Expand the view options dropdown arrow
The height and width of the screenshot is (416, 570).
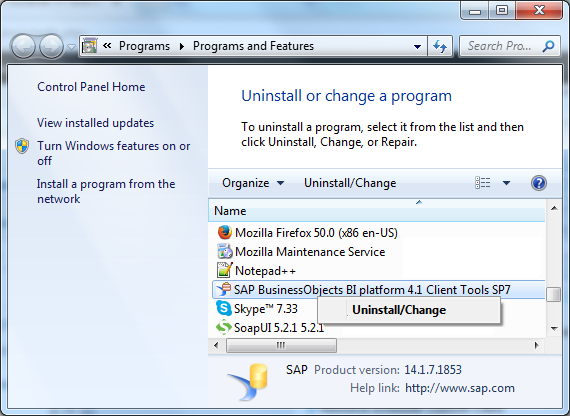coord(506,183)
